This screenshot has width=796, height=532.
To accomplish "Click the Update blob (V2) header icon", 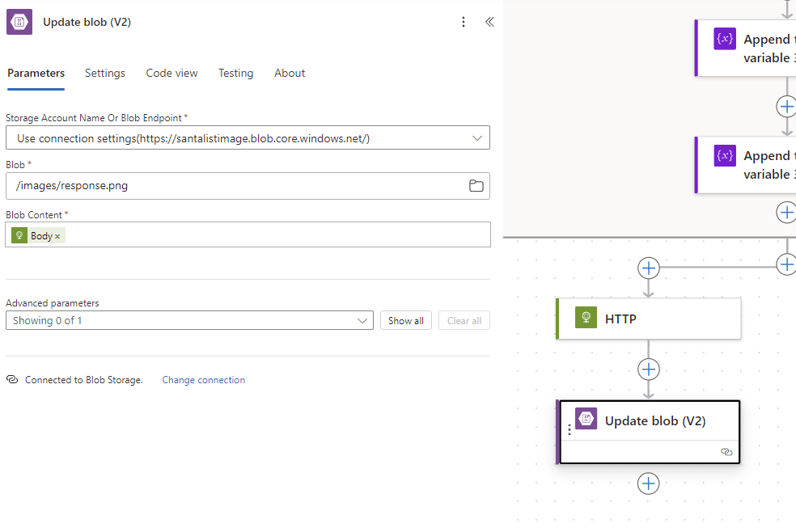I will tap(19, 21).
